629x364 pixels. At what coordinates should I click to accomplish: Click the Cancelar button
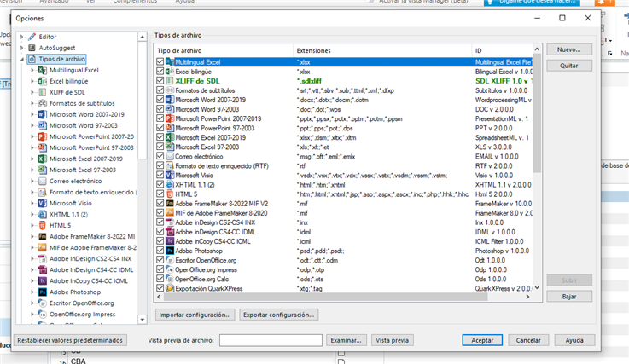[528, 340]
